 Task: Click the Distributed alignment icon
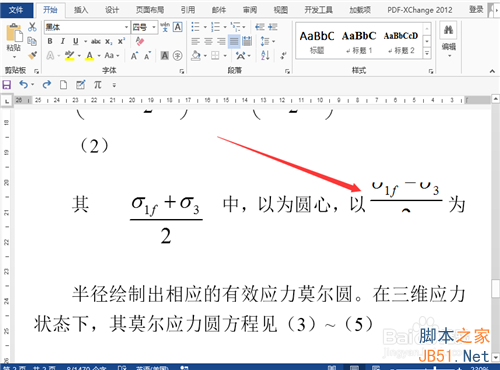tap(247, 41)
